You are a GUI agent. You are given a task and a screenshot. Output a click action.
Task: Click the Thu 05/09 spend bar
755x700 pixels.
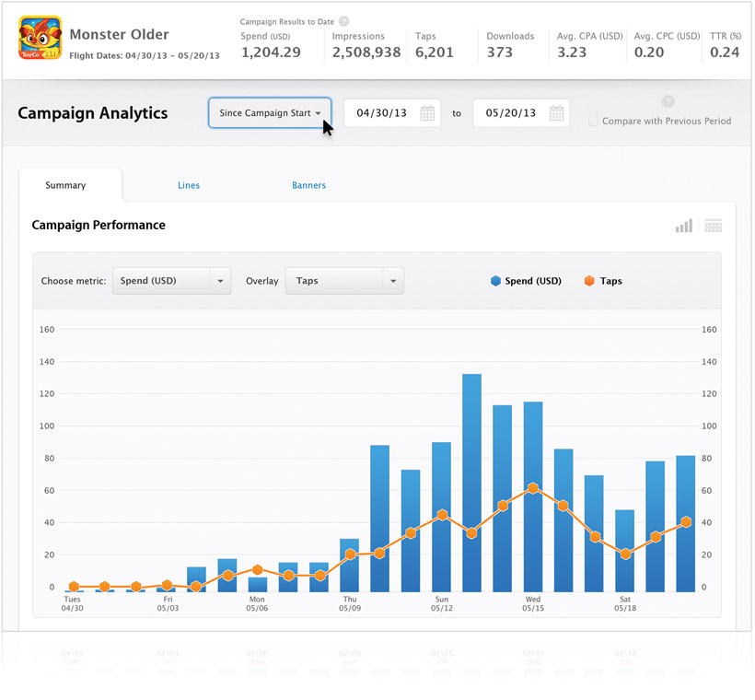coord(350,566)
